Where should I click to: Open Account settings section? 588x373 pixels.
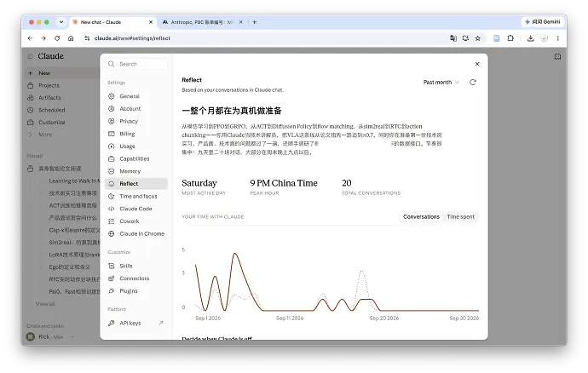[x=136, y=109]
